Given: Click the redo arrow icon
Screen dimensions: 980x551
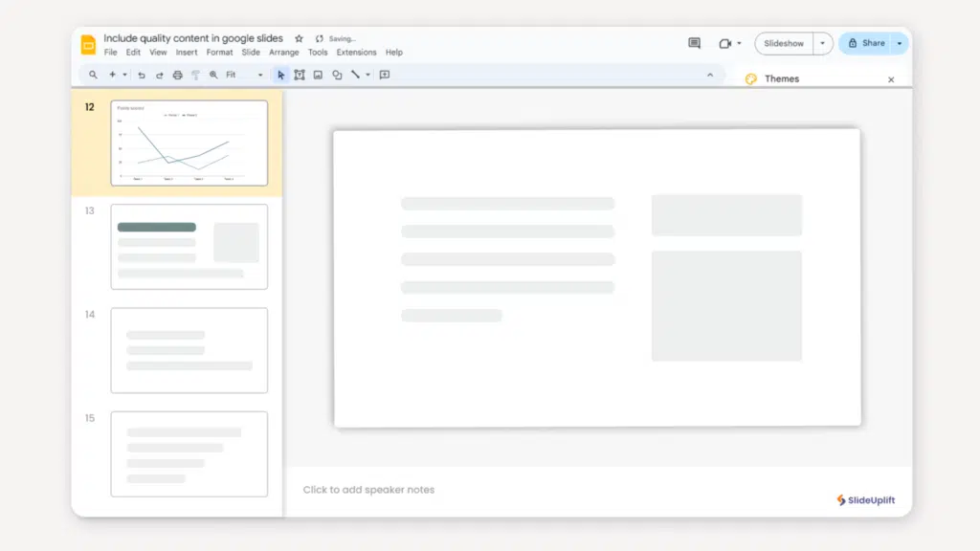Looking at the screenshot, I should 160,75.
